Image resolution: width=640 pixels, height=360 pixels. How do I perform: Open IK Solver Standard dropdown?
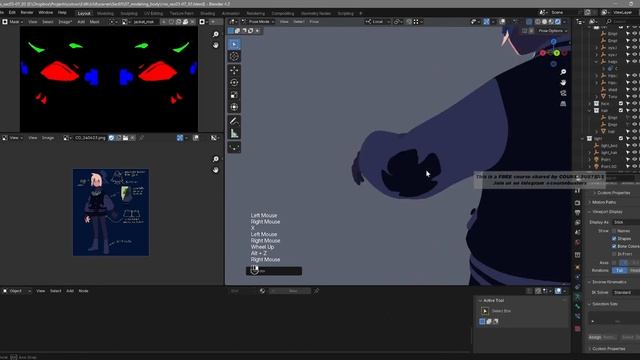click(x=626, y=293)
